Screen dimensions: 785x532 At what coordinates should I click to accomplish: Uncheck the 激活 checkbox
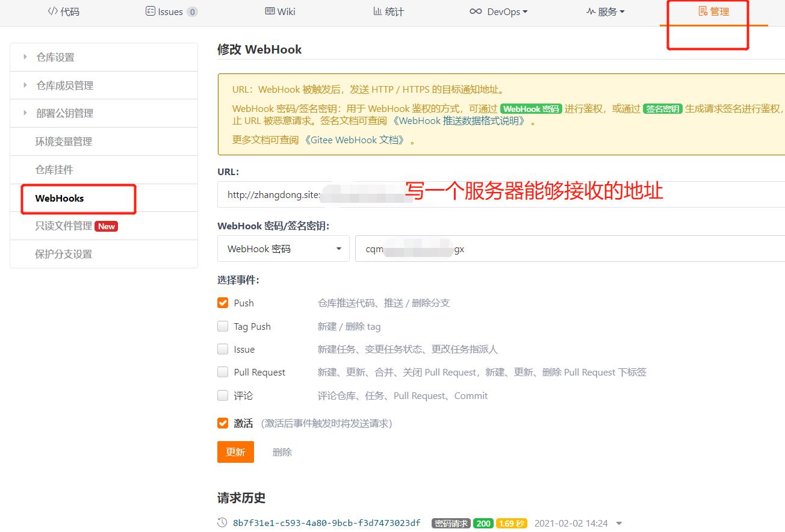pos(223,423)
